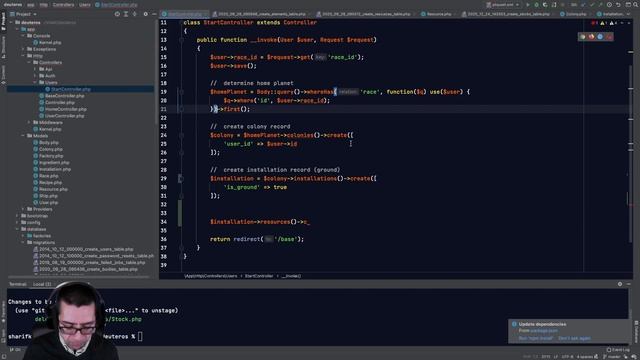
Task: Switch to Resource.php editor tab
Action: point(436,14)
